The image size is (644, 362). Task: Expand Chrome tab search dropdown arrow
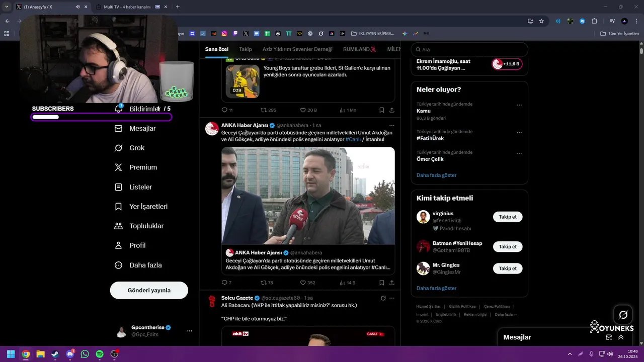(6, 7)
